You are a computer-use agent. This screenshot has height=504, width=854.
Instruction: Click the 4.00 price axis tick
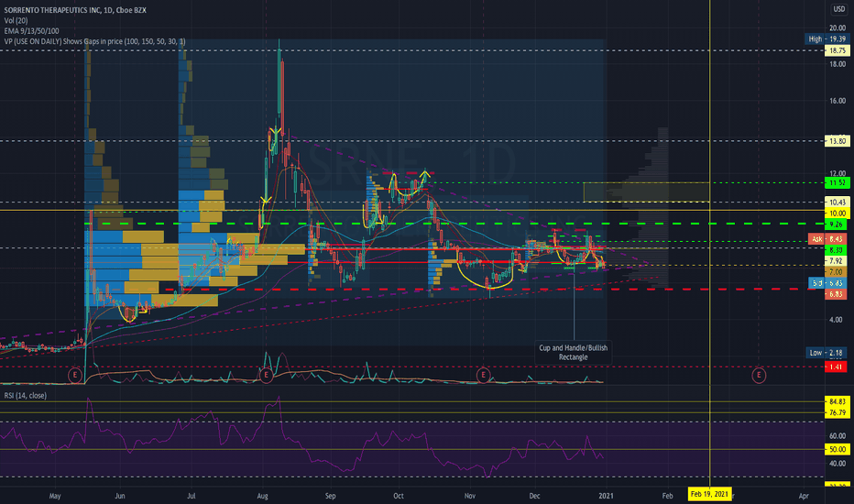[x=836, y=320]
